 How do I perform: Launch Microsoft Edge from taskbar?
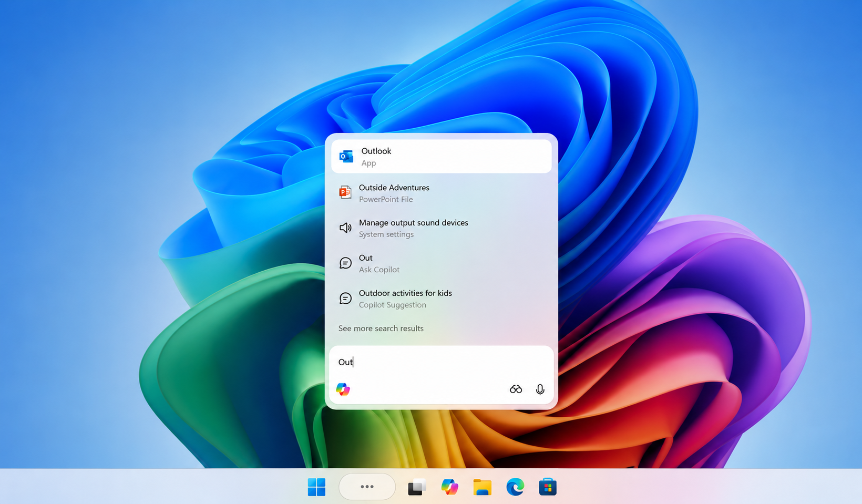[x=515, y=487]
